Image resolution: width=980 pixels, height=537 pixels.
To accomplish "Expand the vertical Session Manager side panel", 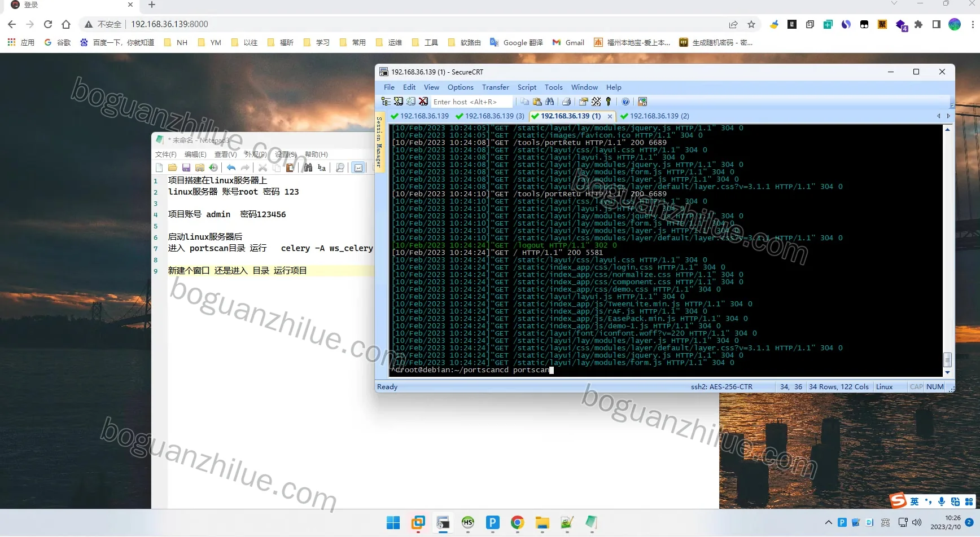I will 379,142.
